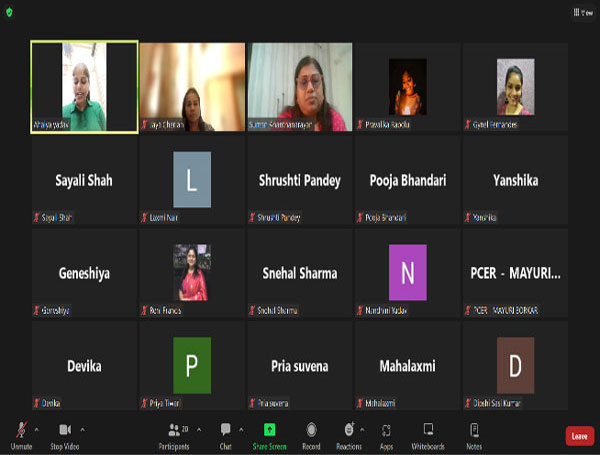This screenshot has width=600, height=455.
Task: Click the muted mic icon on Yanshika label
Action: [x=468, y=217]
